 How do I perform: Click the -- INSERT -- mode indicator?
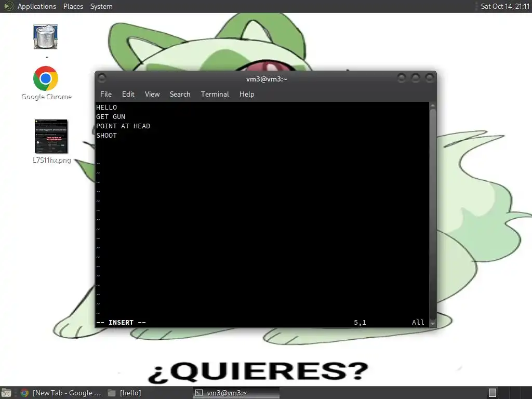point(121,323)
